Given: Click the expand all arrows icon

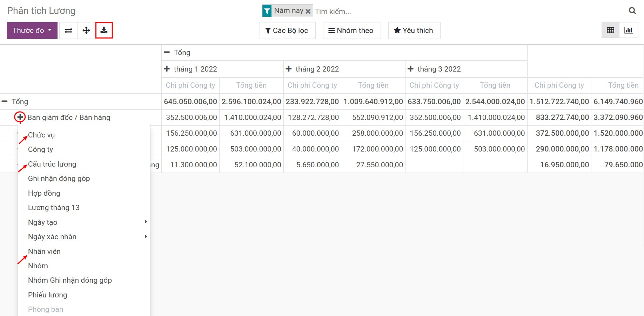Looking at the screenshot, I should (x=86, y=31).
